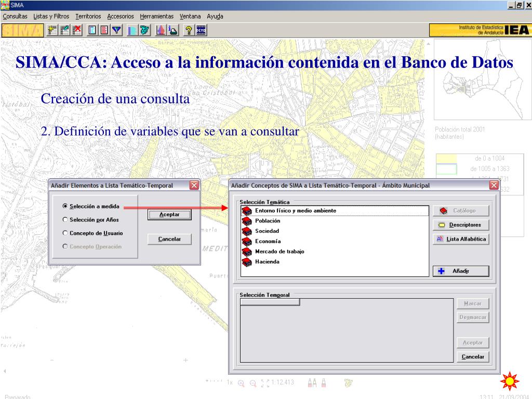Click Aceptar in the Añadir Conceptos dialog

point(473,343)
